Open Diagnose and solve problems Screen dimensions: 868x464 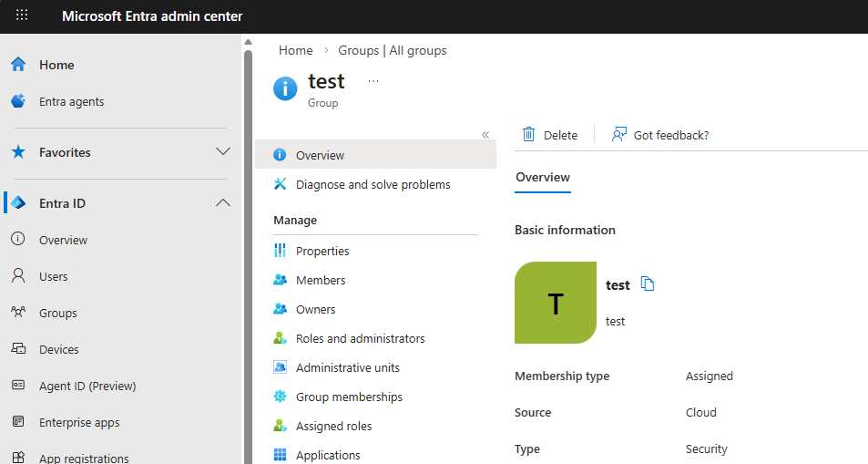click(373, 184)
